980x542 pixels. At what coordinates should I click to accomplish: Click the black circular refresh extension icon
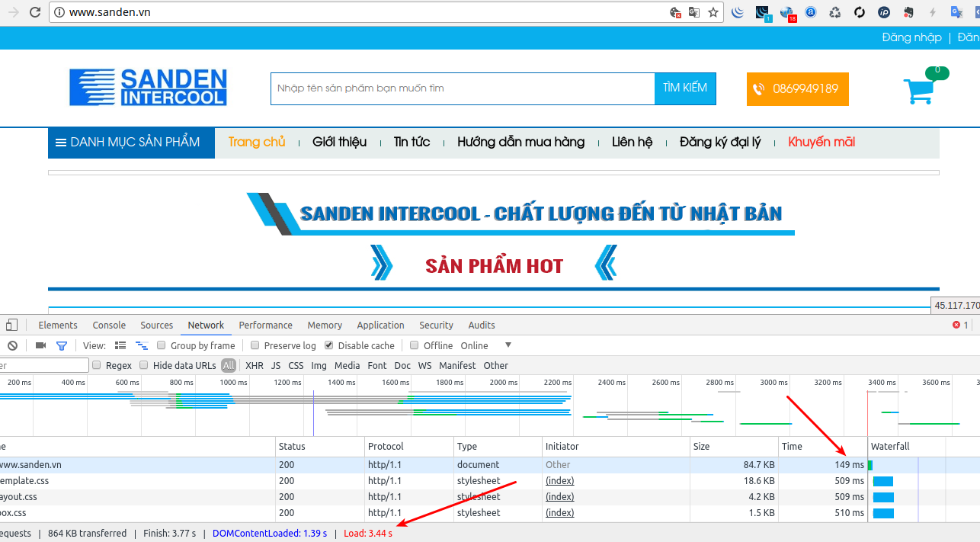860,12
